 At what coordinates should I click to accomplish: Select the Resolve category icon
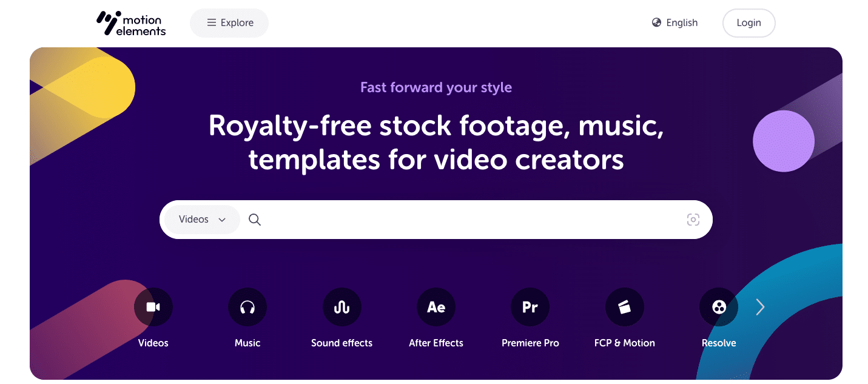pos(718,307)
